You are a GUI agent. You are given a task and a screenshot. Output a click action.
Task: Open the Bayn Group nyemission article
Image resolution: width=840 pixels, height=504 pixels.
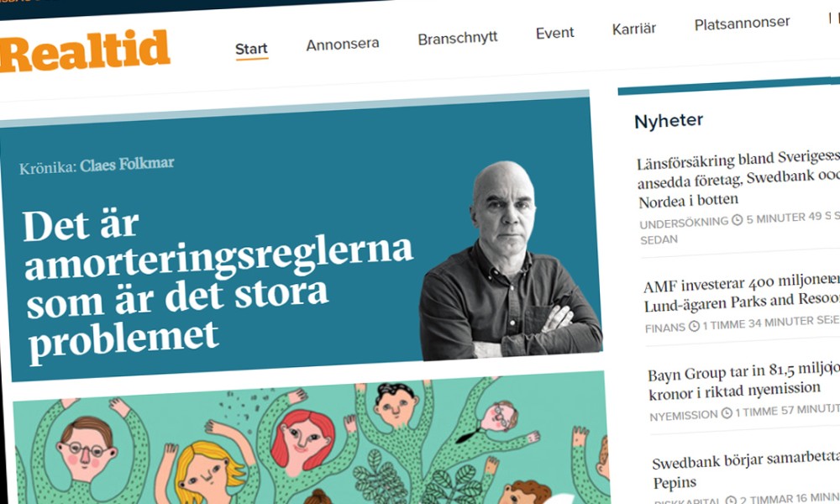[x=742, y=381]
